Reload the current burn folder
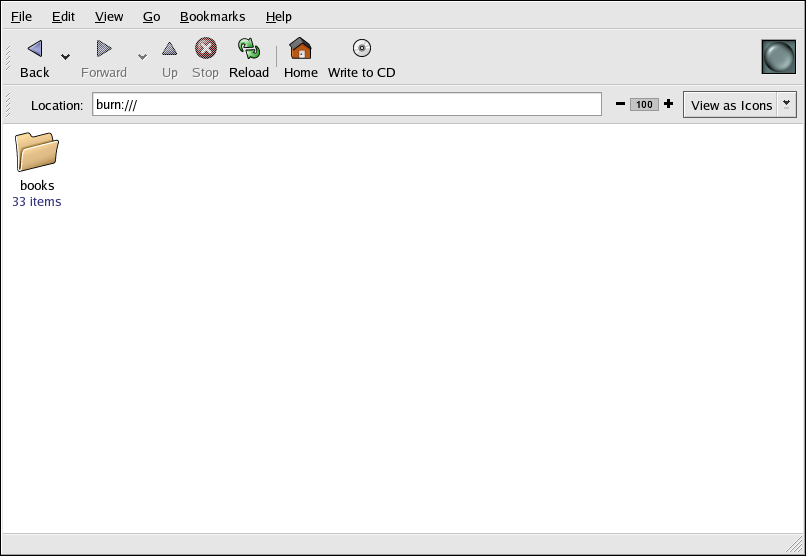This screenshot has height=556, width=806. tap(249, 49)
